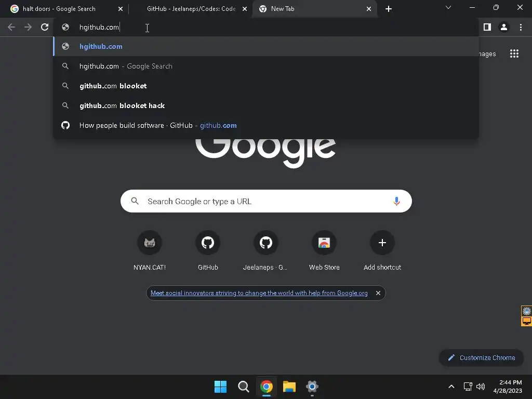Open network status tray icon
This screenshot has width=532, height=399.
click(x=468, y=387)
